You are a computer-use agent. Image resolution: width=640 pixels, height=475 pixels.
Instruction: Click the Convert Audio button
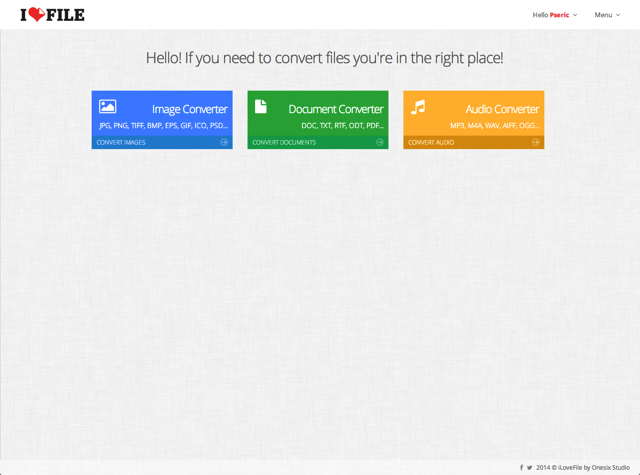(x=473, y=142)
